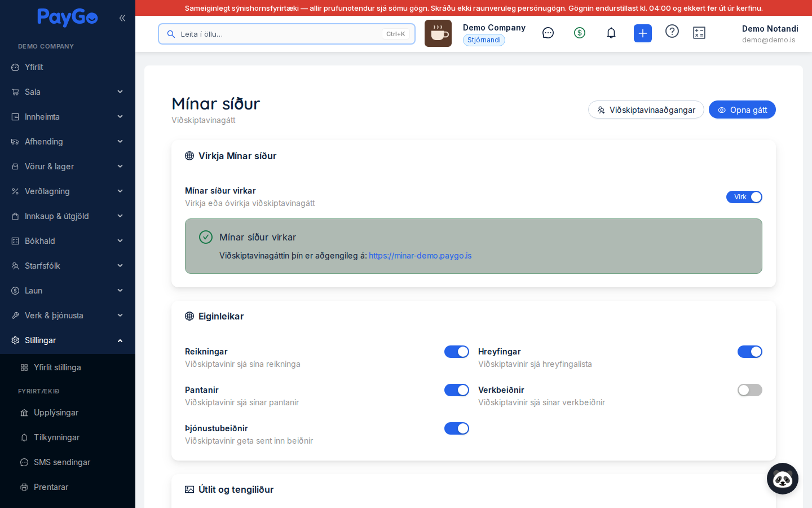This screenshot has height=508, width=812.
Task: Open Starfsfólk in the sidebar
Action: 68,266
